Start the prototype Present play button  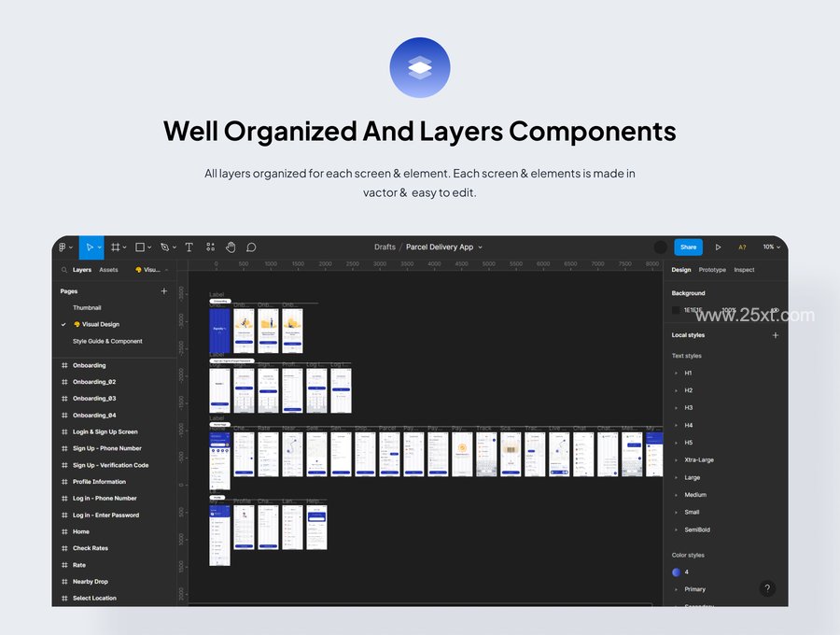tap(718, 247)
